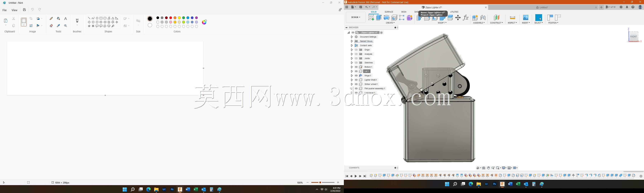The image size is (644, 193).
Task: Activate Zippo Lighter v7 root radio button
Action: click(381, 32)
